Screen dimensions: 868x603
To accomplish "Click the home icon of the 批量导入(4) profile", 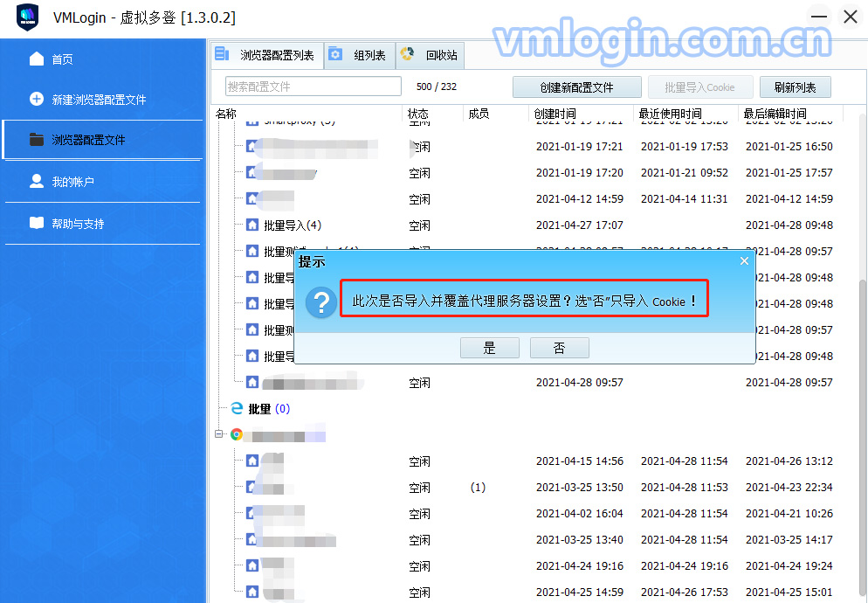I will (252, 225).
